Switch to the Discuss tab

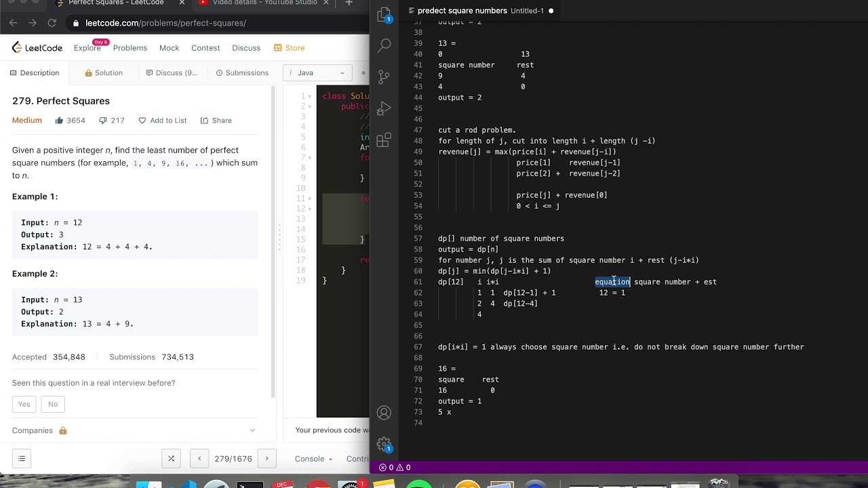172,73
